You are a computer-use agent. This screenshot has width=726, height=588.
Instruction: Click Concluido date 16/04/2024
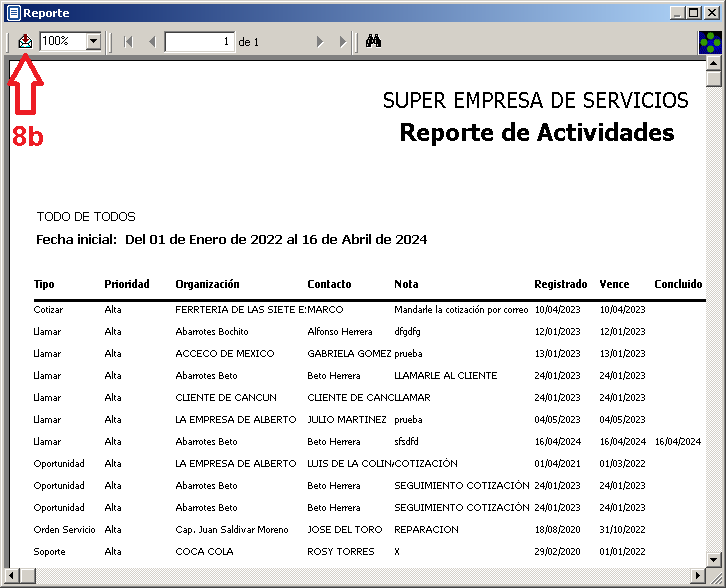pos(678,441)
